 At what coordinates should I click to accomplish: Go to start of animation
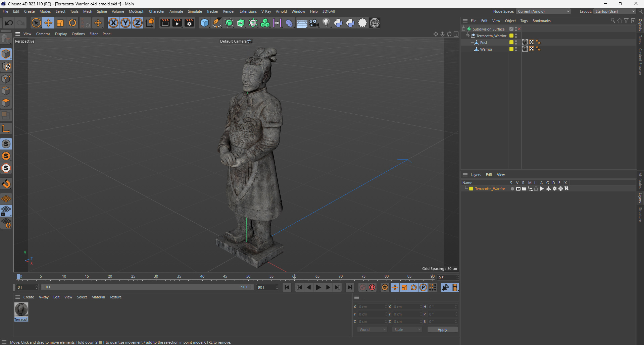287,287
